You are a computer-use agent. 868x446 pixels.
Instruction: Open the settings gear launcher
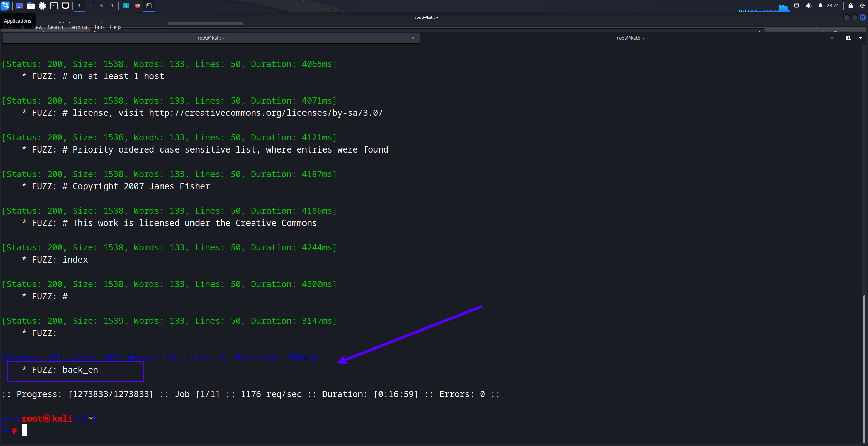(x=42, y=6)
